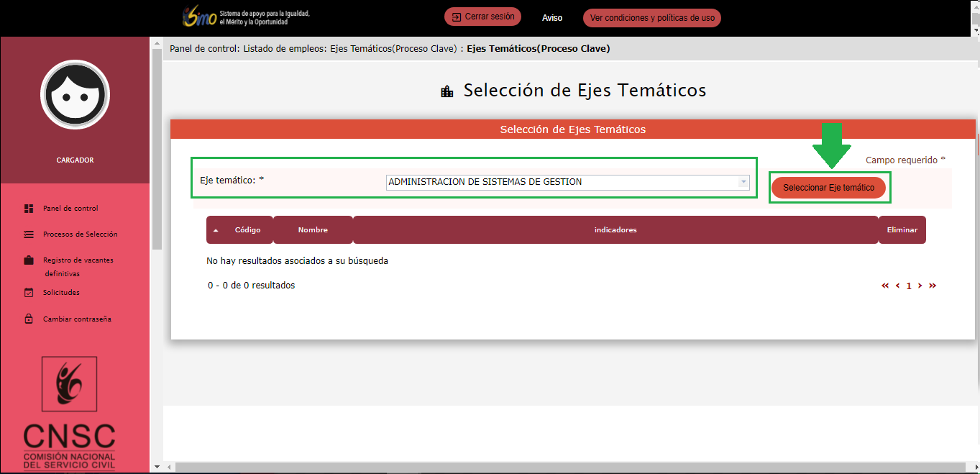980x474 pixels.
Task: Click the Procesos de Selección list icon
Action: point(29,234)
